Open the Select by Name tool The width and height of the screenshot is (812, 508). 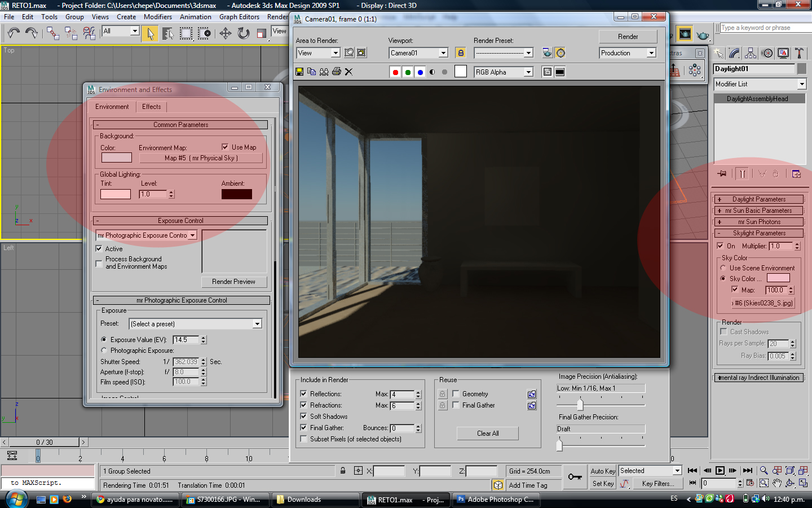pos(167,34)
